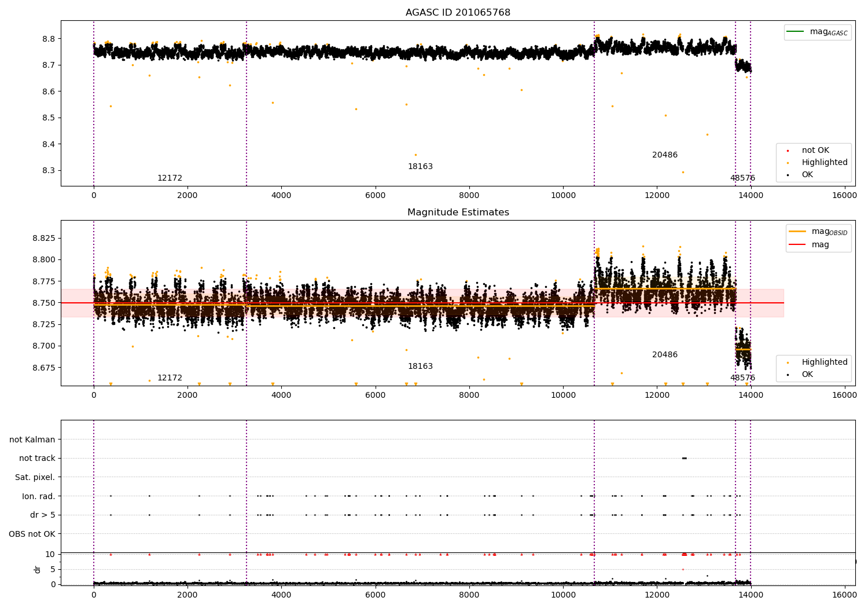Click 'OK' entry in the AGASC ID plot legend
Viewport: 868px width, 608px height.
click(x=807, y=174)
